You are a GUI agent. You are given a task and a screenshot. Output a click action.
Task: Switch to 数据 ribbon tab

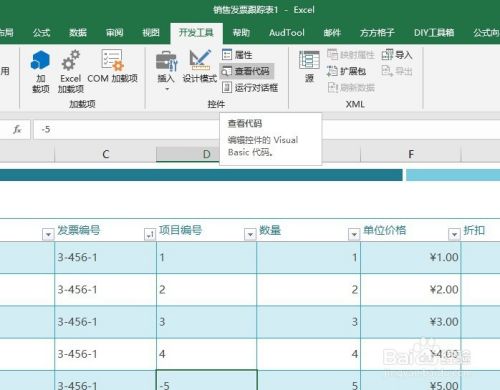(x=78, y=33)
